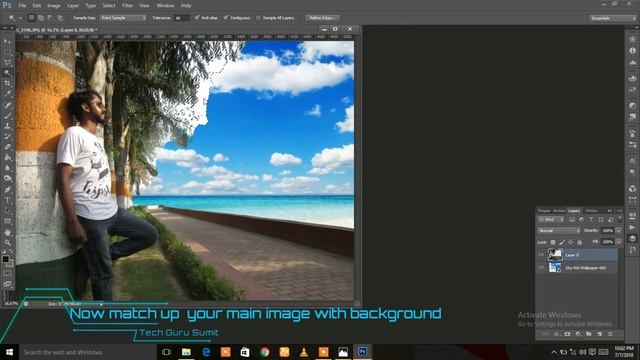Image resolution: width=640 pixels, height=360 pixels.
Task: Select the Rectangle shape tool
Action: pyautogui.click(x=7, y=221)
